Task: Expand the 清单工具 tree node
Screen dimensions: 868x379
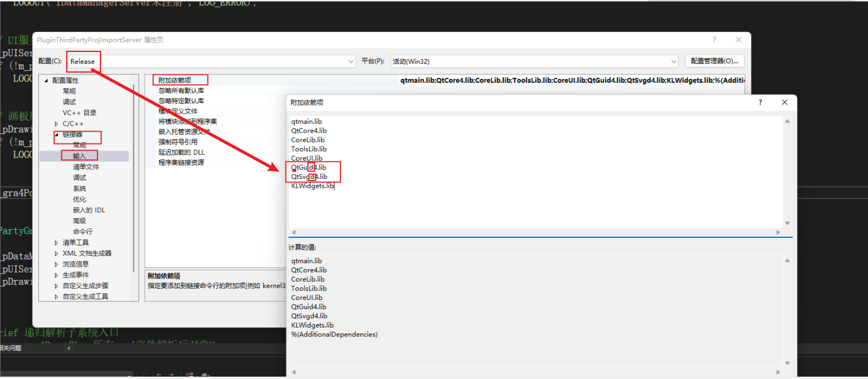Action: 57,243
